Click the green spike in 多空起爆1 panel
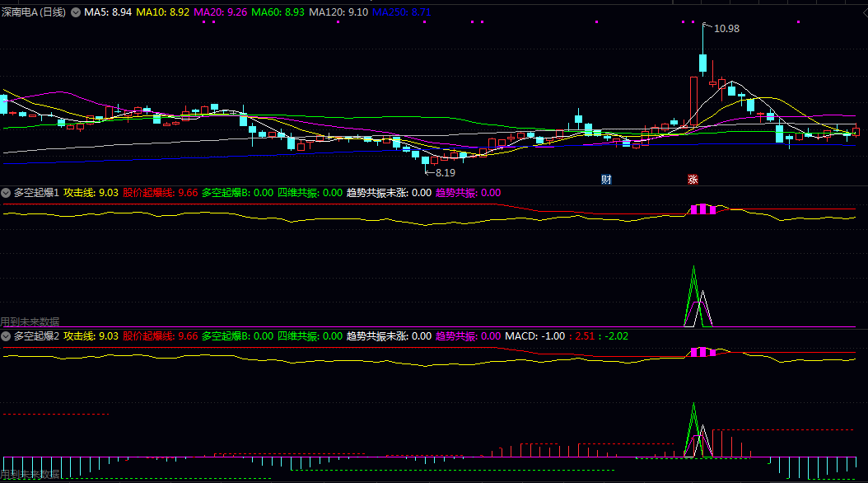The width and height of the screenshot is (868, 483). pos(693,297)
